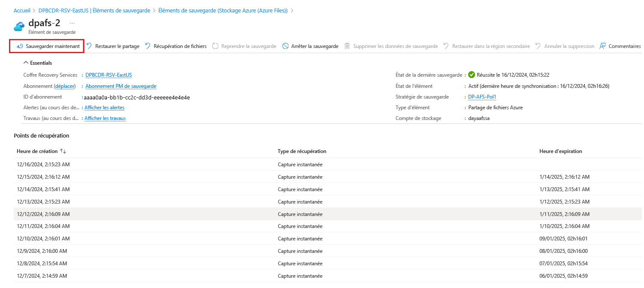Image resolution: width=644 pixels, height=288 pixels.
Task: Click the Arrêter la sauvegarde icon
Action: [285, 46]
